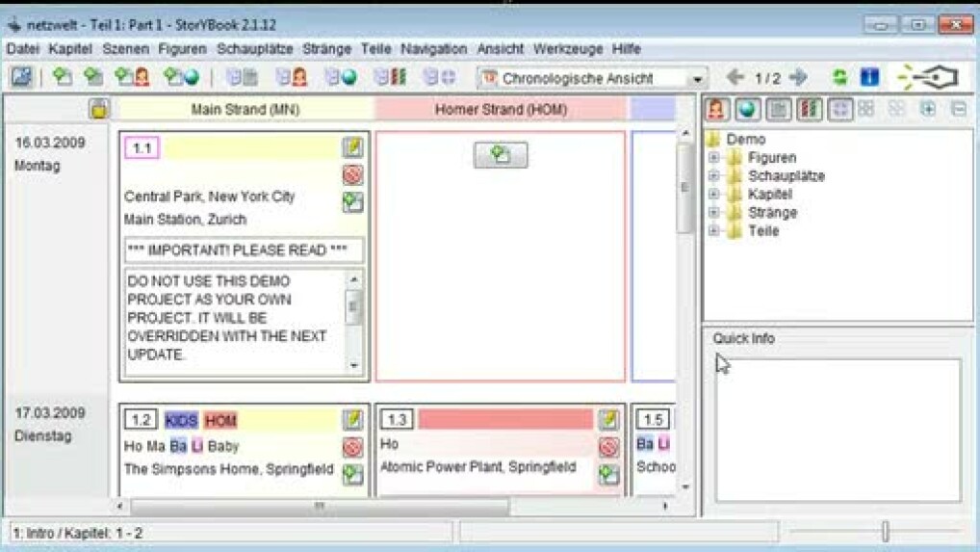Viewport: 980px width, 552px height.
Task: Click the add-scene icon in scene 1.3
Action: (608, 474)
